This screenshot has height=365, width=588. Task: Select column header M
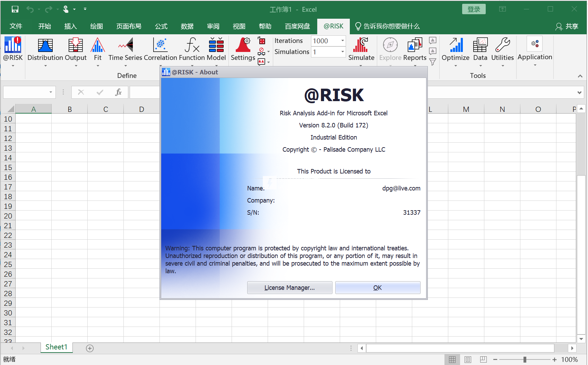coord(466,109)
